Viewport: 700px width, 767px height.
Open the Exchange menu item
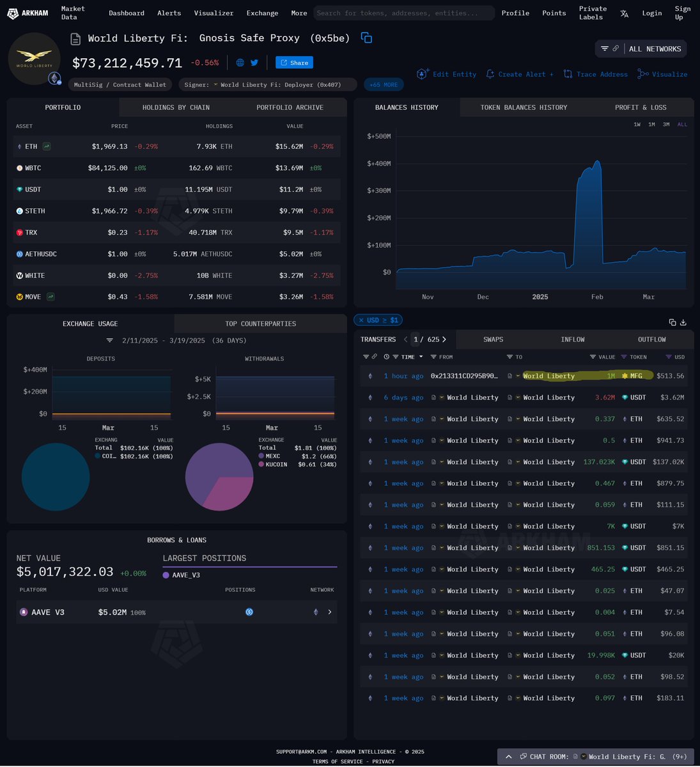[262, 13]
